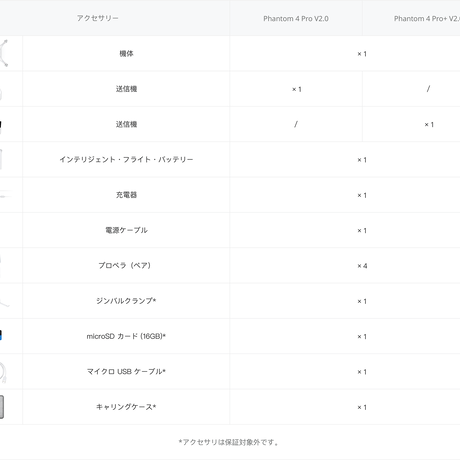The image size is (460, 460).
Task: Click the × 1 value in the 充電器 row
Action: (362, 195)
